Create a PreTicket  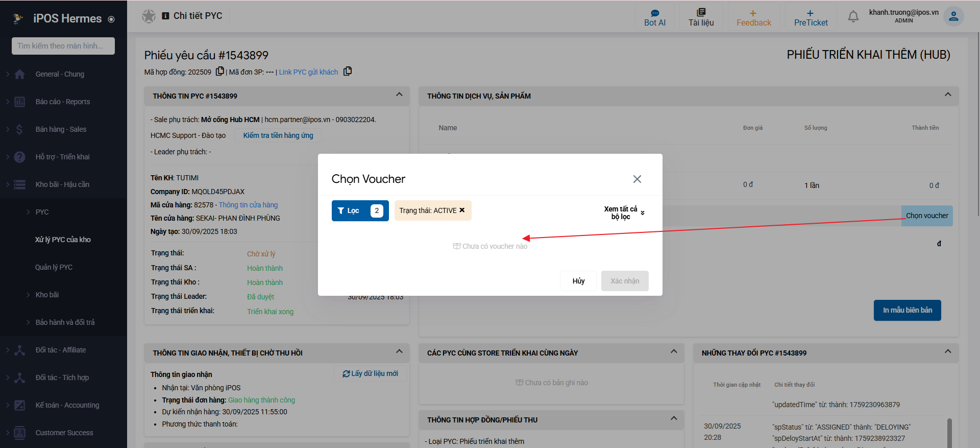tap(811, 18)
